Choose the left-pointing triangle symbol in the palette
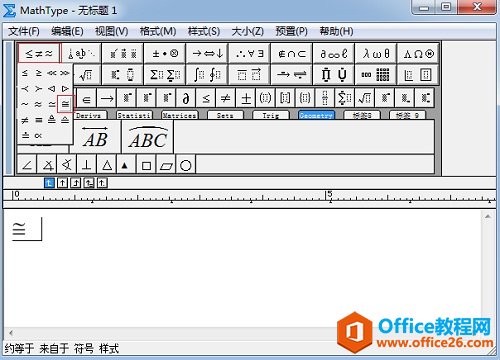Screen dimensions: 500x360 point(52,89)
